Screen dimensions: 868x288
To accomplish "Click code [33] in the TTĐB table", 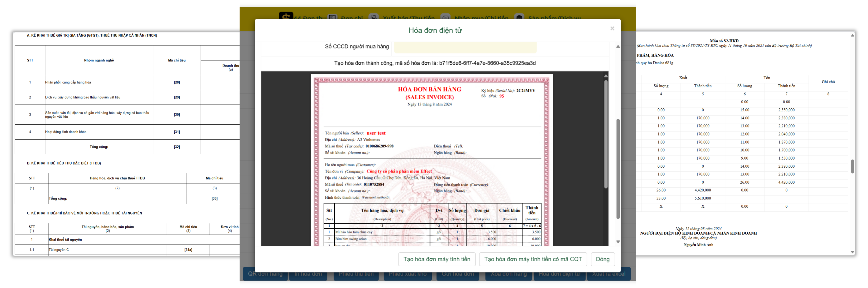I will [x=214, y=199].
